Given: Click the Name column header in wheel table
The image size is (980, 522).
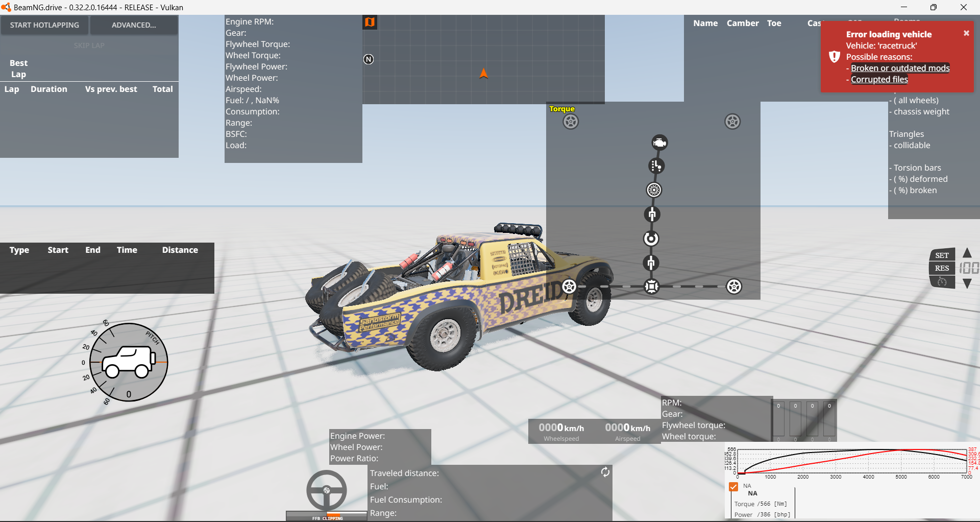Looking at the screenshot, I should [705, 23].
